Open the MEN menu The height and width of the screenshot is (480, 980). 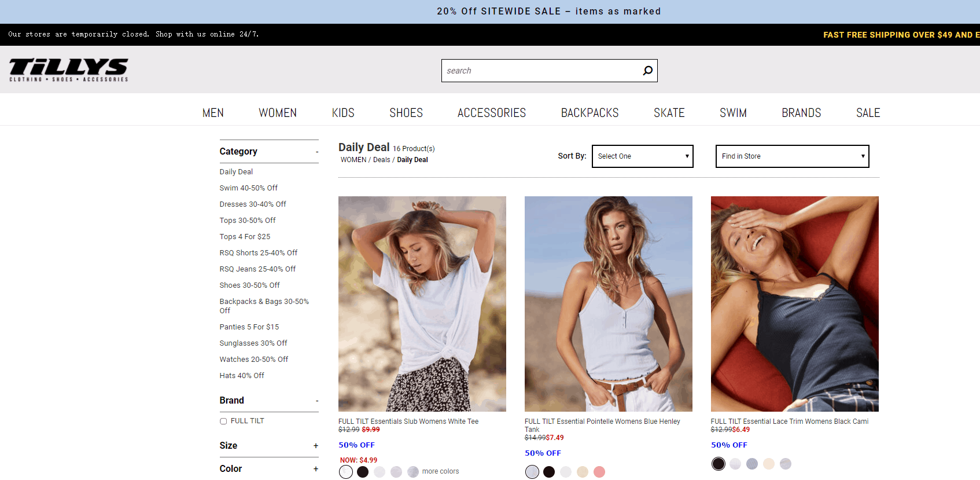coord(213,113)
